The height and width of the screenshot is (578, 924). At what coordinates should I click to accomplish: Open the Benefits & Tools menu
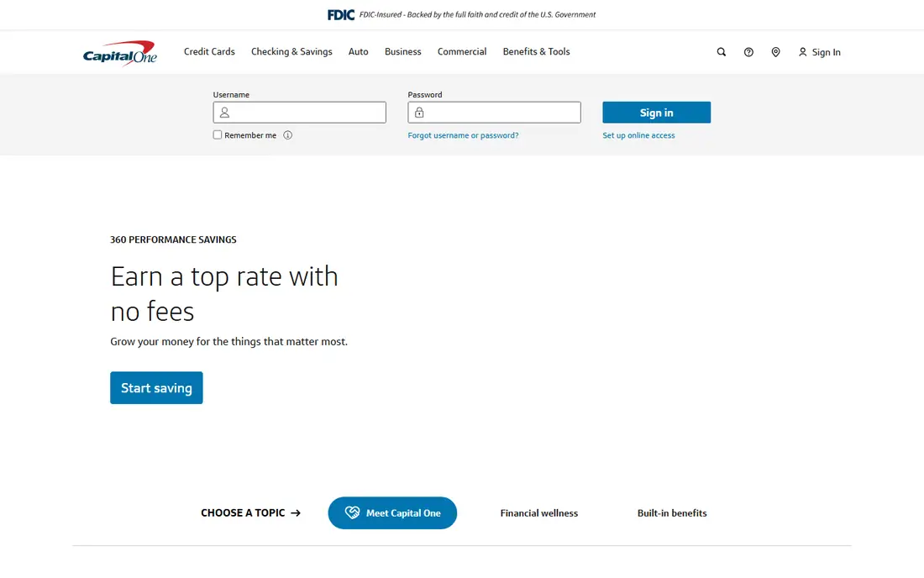[x=536, y=52]
